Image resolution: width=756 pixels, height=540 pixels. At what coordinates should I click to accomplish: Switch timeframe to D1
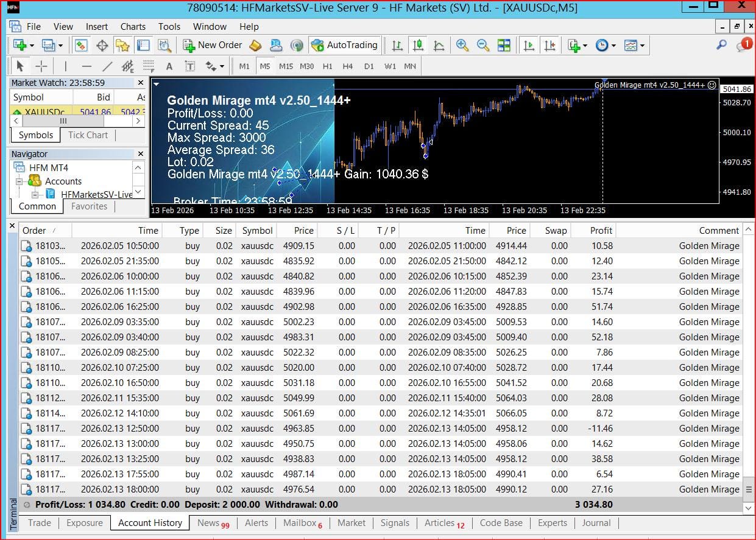click(369, 66)
